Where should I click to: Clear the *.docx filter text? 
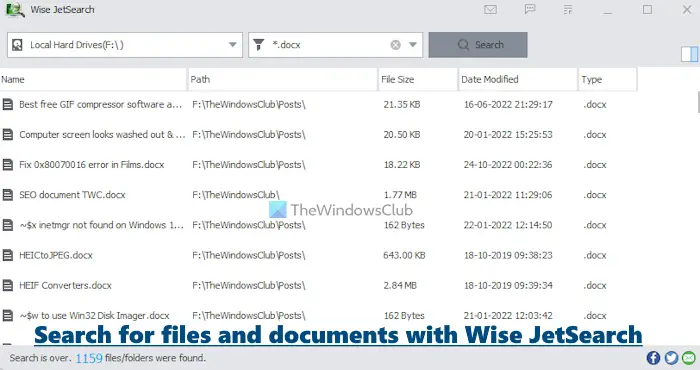click(x=396, y=45)
